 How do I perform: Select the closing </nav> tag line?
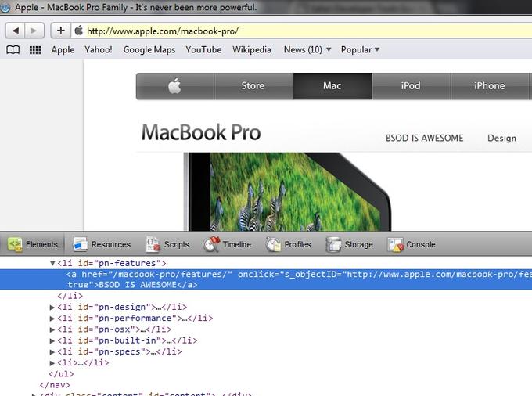55,385
